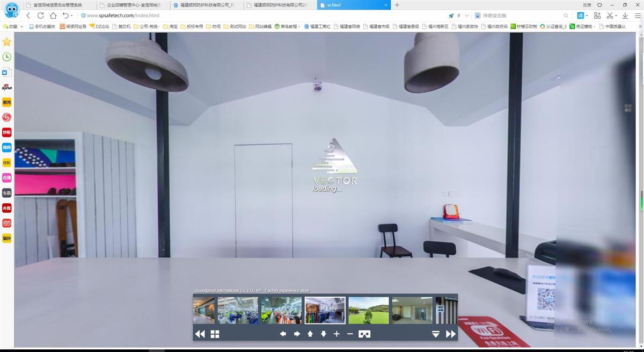644x352 pixels.
Task: Open the 央视 sidebar icon
Action: [x=6, y=207]
